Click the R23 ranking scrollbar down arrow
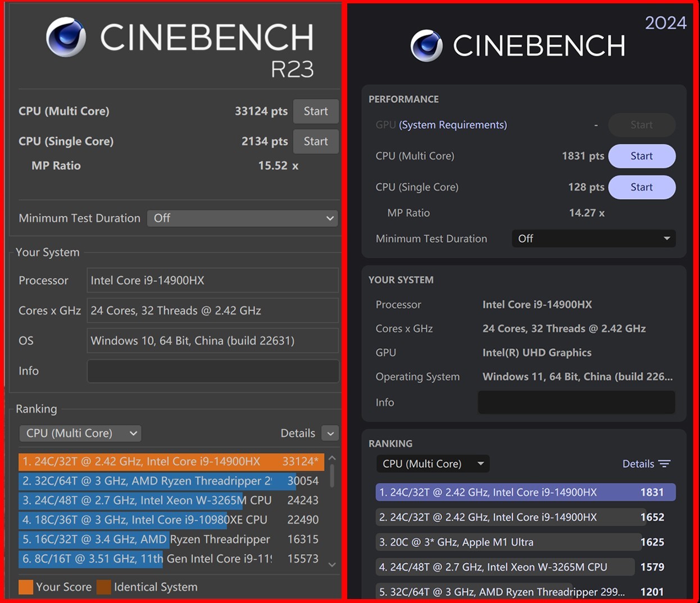This screenshot has height=603, width=700. point(332,564)
